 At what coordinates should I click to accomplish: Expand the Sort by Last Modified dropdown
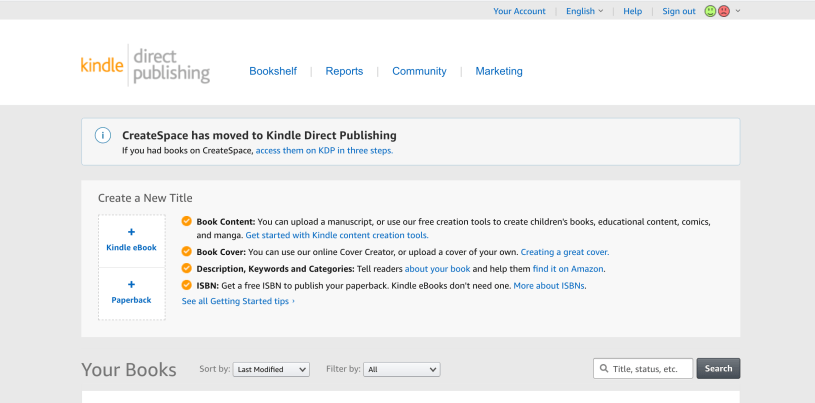(271, 369)
